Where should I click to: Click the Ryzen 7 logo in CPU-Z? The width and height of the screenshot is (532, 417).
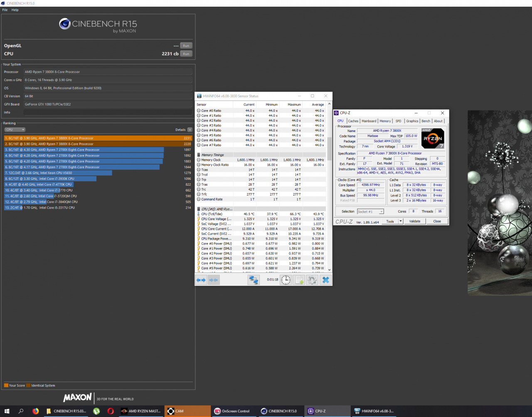432,138
